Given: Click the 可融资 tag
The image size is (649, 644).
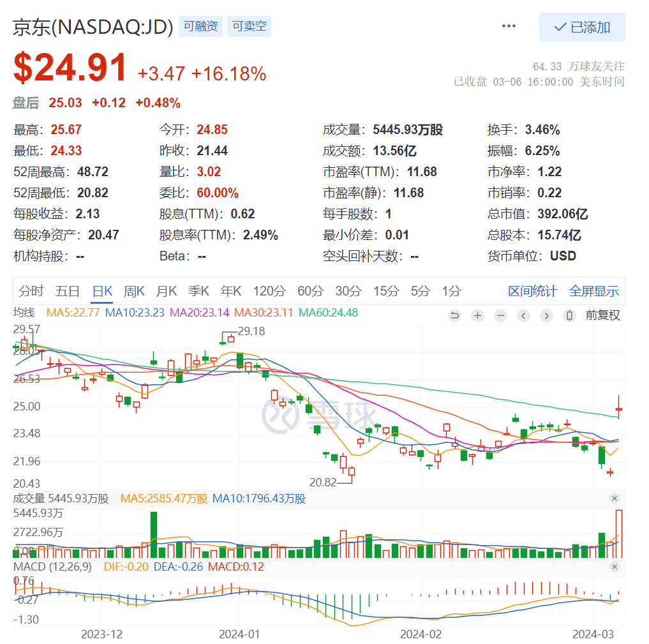Looking at the screenshot, I should 200,26.
